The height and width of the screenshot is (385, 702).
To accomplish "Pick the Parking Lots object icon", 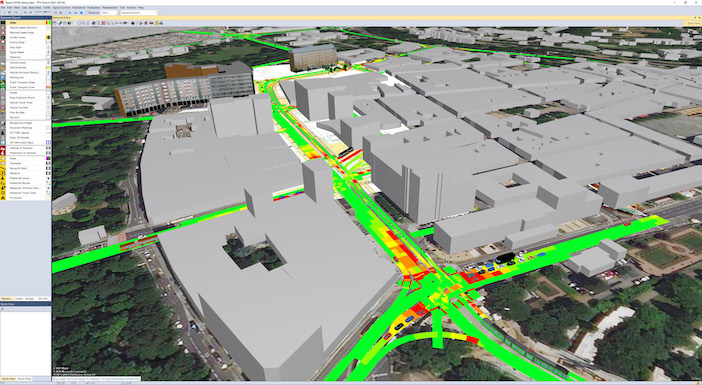I will click(3, 77).
